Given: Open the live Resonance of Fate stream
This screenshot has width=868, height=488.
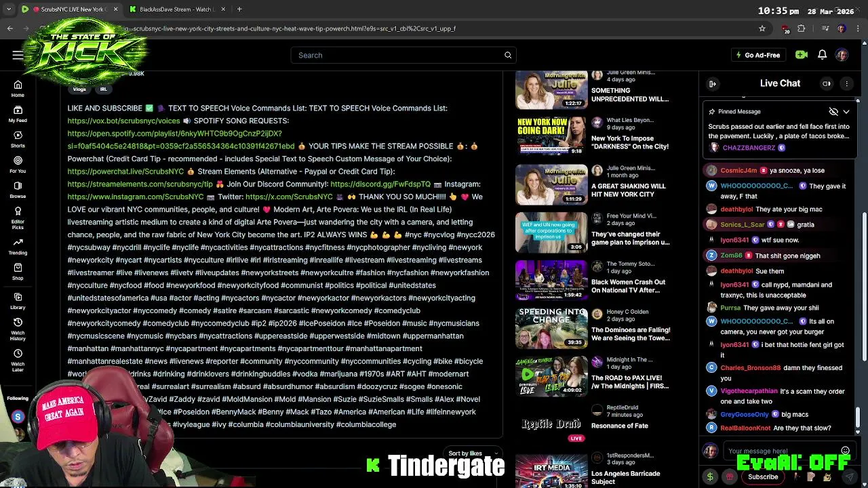Looking at the screenshot, I should [551, 424].
